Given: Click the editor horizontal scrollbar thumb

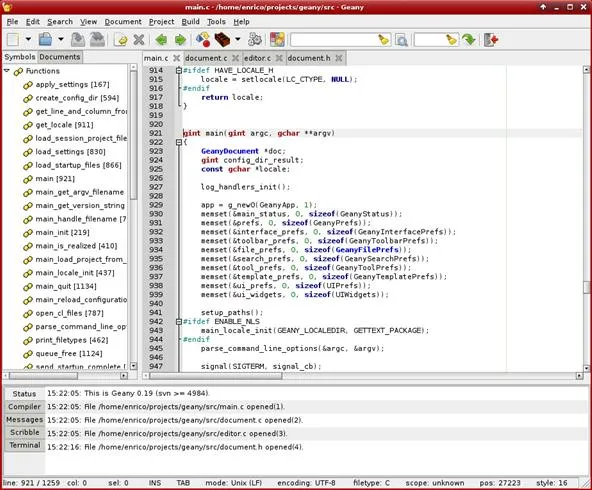Looking at the screenshot, I should point(216,376).
